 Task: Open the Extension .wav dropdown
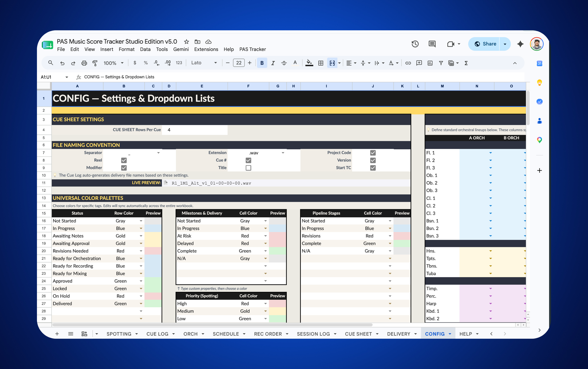tap(283, 153)
